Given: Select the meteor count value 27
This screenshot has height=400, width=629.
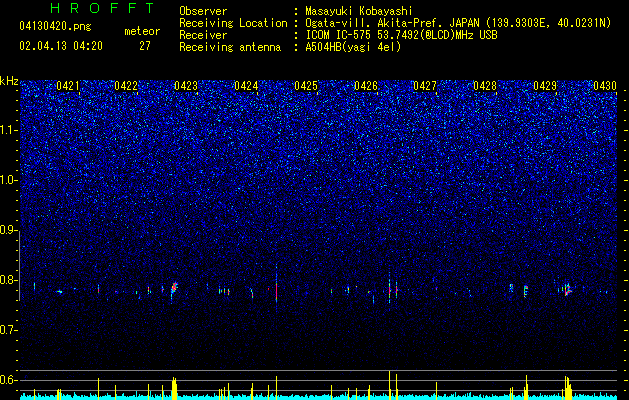Looking at the screenshot, I should click(x=145, y=46).
